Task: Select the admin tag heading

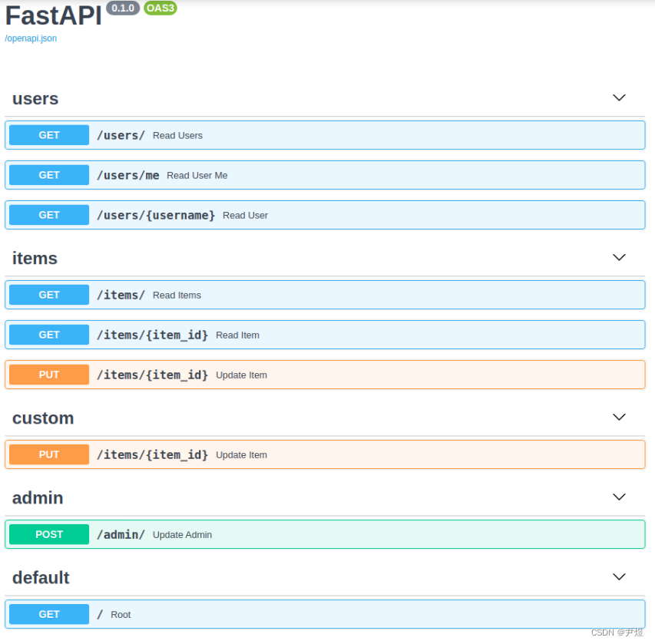Action: click(38, 498)
